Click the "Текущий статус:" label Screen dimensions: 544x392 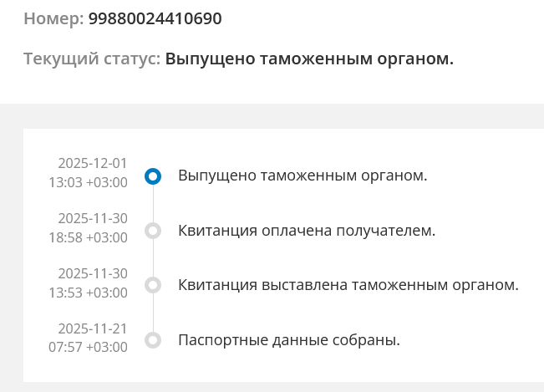(92, 60)
